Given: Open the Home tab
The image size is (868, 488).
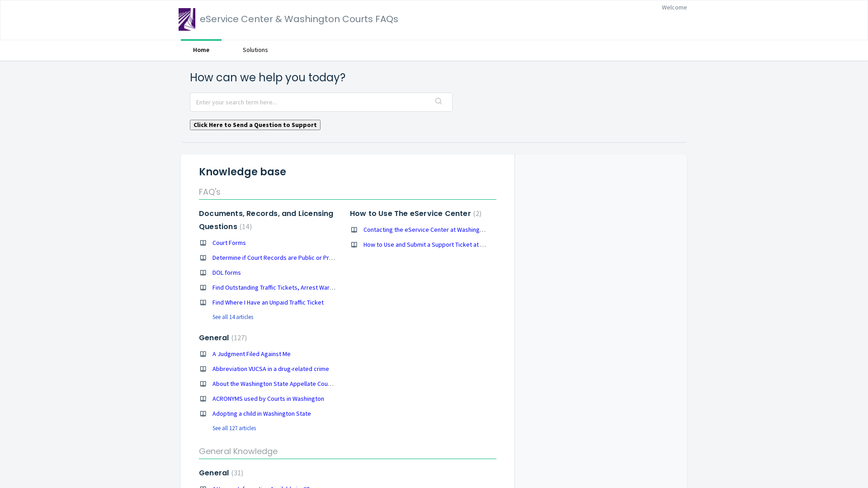Looking at the screenshot, I should (x=201, y=50).
